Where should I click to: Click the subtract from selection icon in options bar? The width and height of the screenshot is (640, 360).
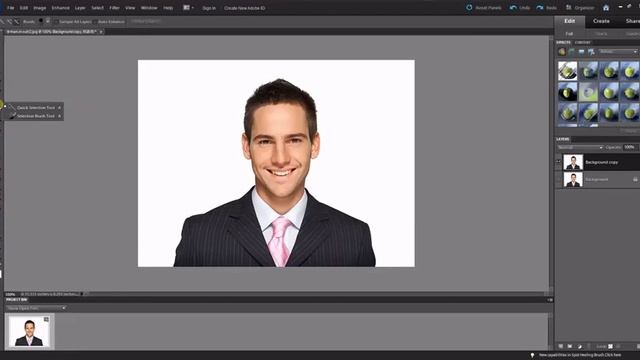(x=16, y=21)
